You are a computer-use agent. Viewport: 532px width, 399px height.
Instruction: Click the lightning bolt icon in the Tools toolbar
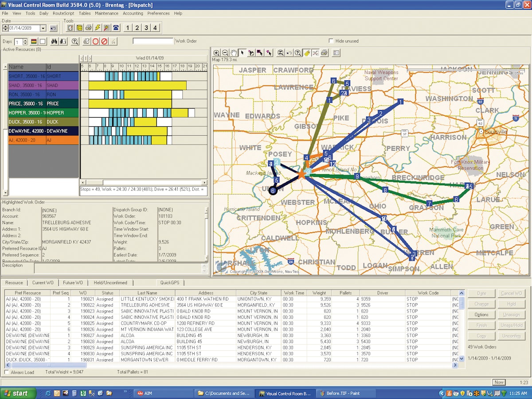tap(98, 27)
